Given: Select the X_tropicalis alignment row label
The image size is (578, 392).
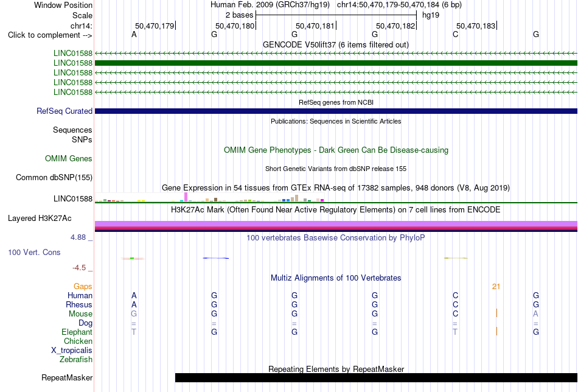Looking at the screenshot, I should pos(72,351).
